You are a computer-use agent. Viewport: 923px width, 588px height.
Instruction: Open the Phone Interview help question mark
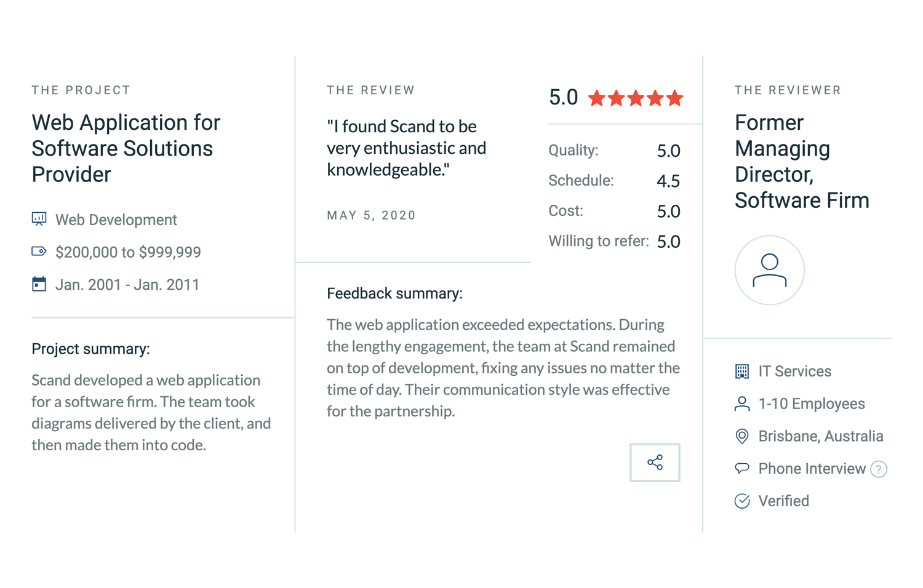[x=879, y=469]
